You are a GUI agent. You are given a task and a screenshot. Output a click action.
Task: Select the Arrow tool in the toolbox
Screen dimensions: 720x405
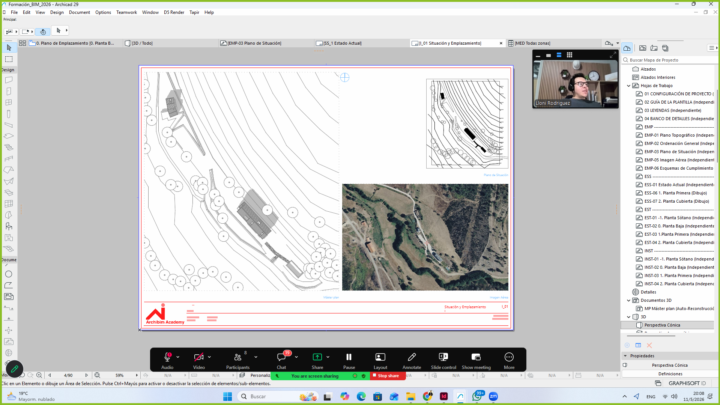point(9,48)
